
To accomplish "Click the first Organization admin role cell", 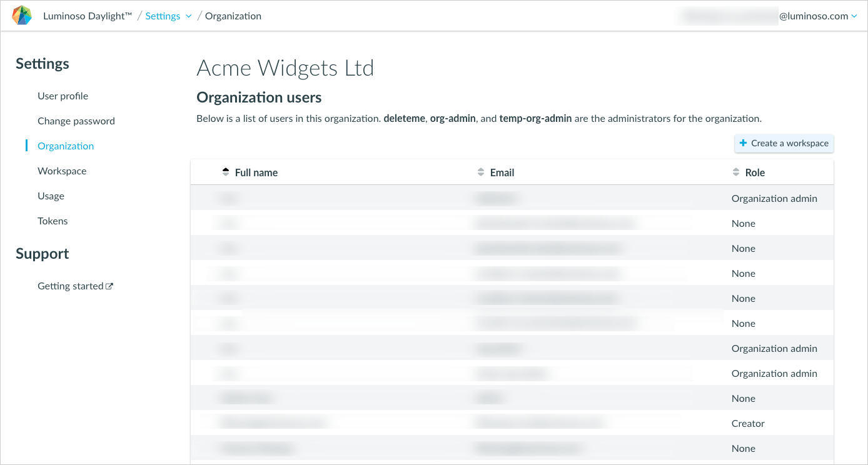I will click(x=774, y=199).
